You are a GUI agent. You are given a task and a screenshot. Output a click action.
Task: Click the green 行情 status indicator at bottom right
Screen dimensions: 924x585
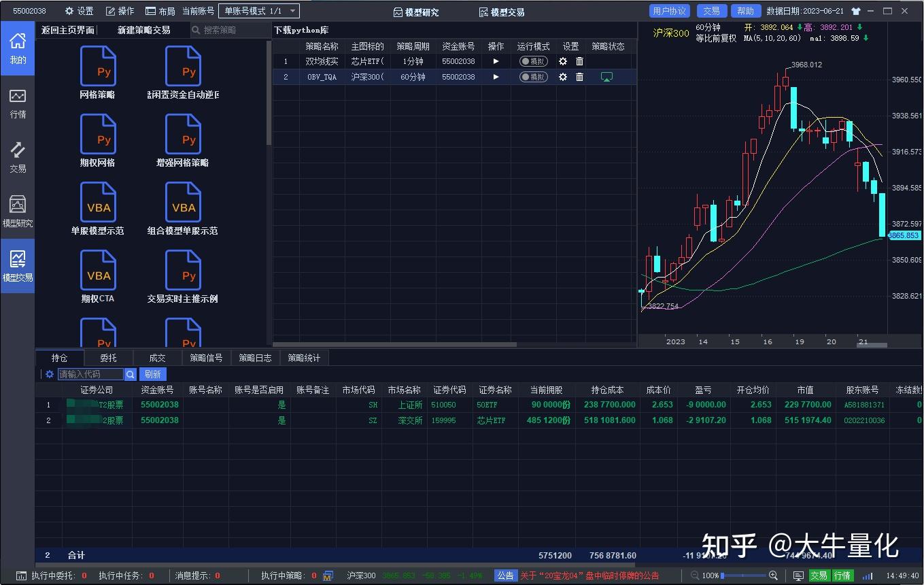[842, 575]
